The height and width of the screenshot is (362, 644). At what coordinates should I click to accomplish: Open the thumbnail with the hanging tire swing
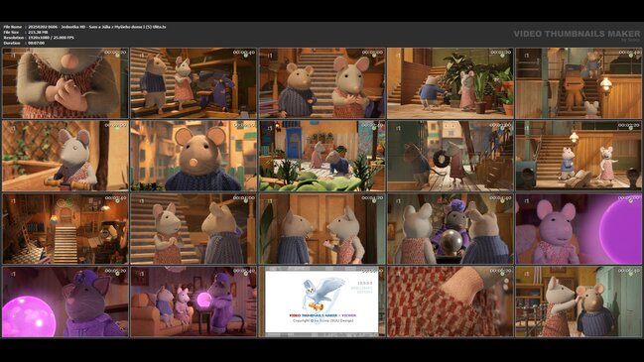tap(451, 156)
